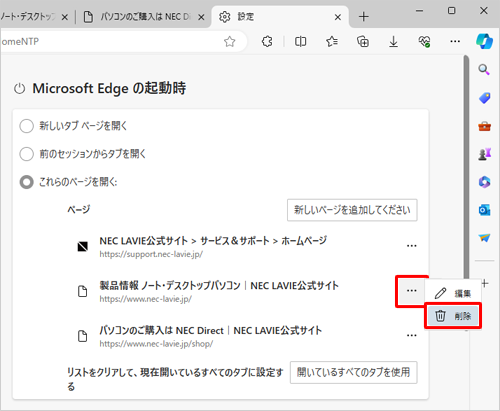
Task: Choose 削除 from the context menu
Action: point(453,316)
